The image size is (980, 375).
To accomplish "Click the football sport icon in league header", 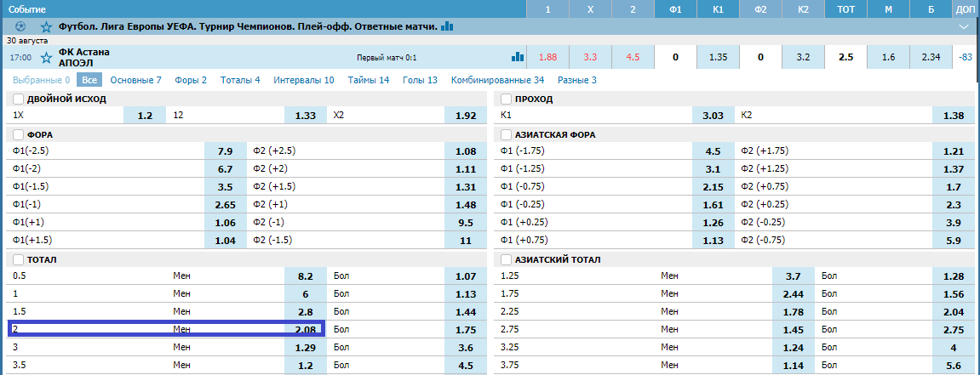I will tap(20, 27).
